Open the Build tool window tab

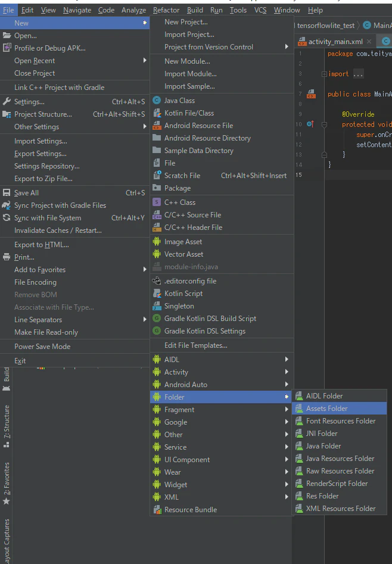coord(7,379)
